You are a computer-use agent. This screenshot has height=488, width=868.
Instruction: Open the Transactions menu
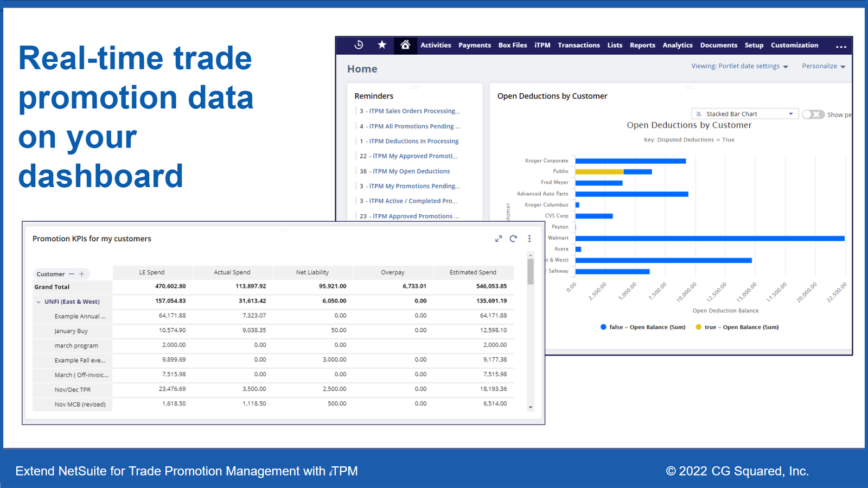pyautogui.click(x=579, y=45)
